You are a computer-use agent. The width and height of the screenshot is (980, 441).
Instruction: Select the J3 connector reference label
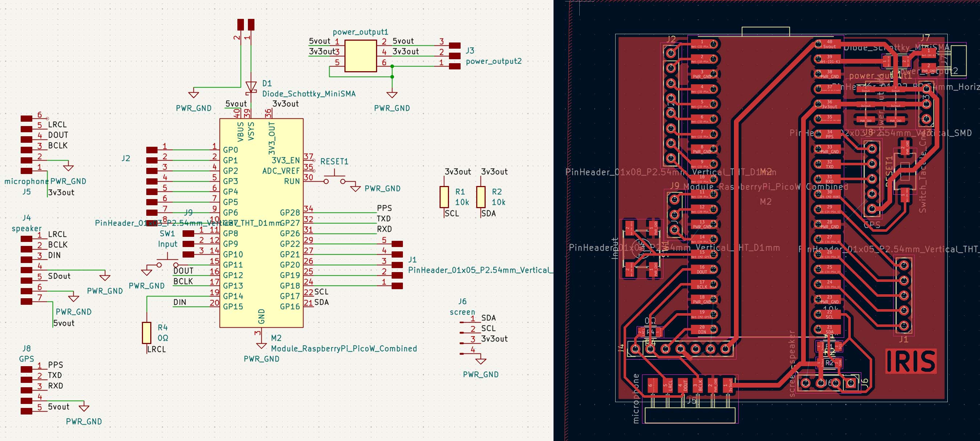pyautogui.click(x=470, y=50)
